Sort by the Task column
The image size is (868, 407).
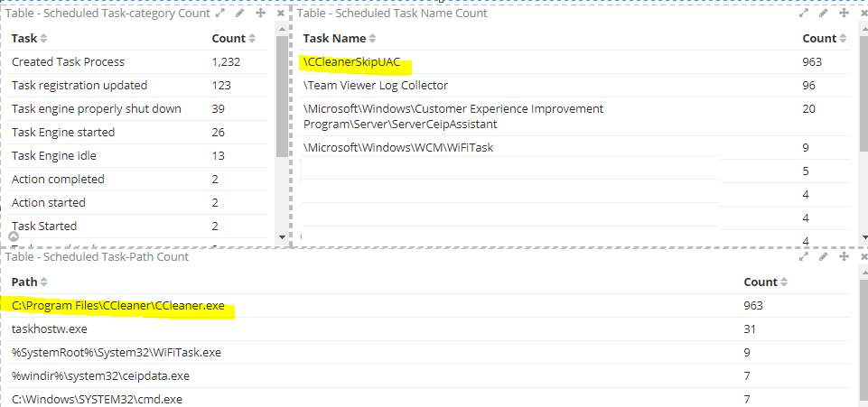point(43,39)
